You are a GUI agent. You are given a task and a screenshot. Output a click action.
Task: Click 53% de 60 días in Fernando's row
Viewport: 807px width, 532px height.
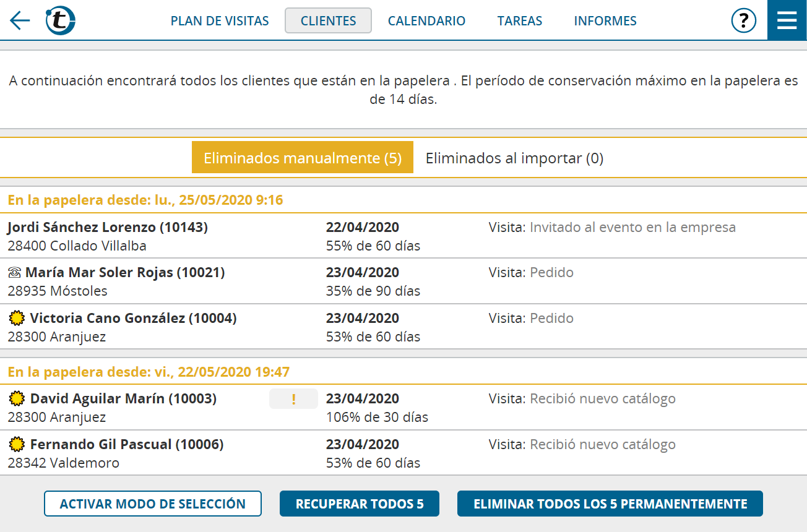point(373,463)
